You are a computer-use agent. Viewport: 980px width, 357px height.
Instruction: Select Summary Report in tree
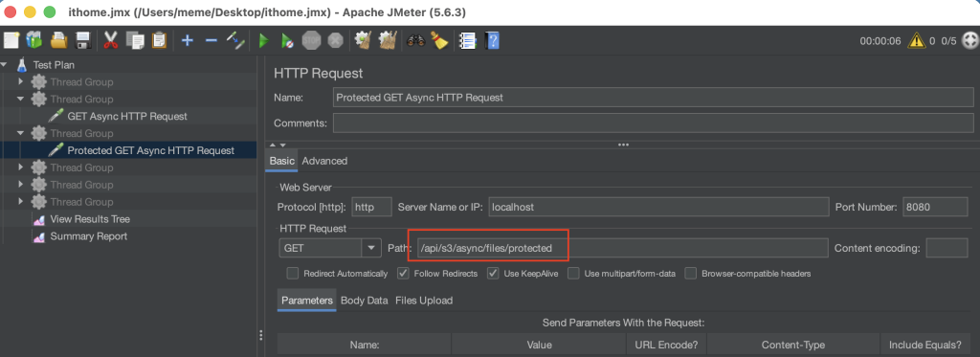89,236
